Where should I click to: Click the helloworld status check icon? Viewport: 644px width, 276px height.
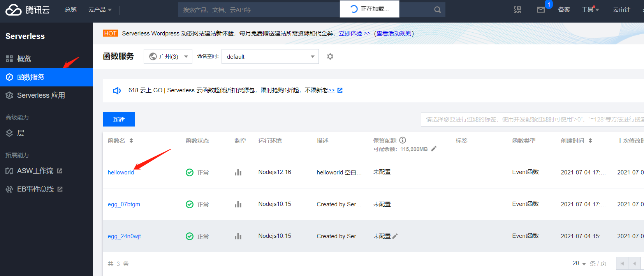pos(190,172)
